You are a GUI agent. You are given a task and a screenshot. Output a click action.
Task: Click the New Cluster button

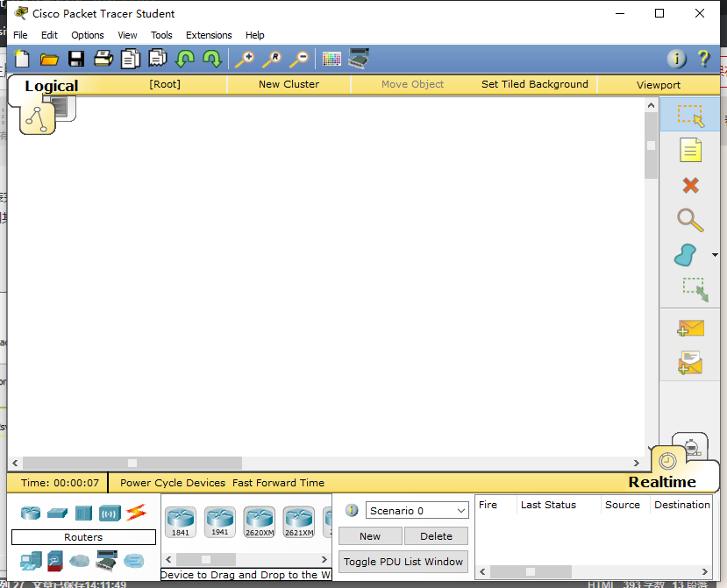click(x=289, y=84)
